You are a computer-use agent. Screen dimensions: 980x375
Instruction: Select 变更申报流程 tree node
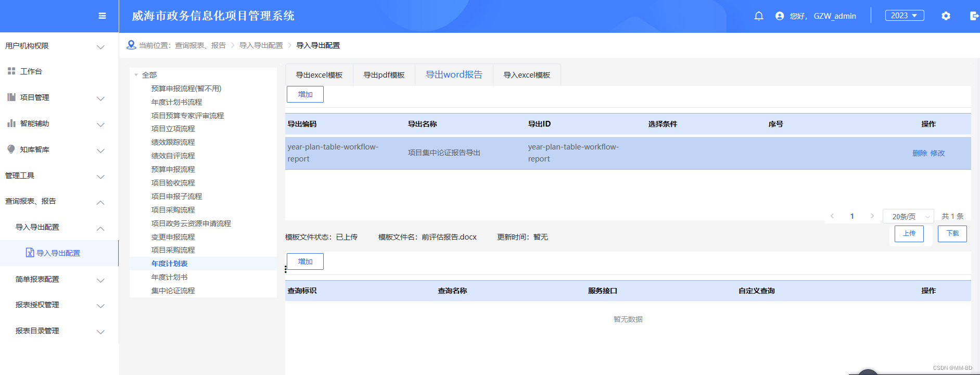(x=173, y=237)
